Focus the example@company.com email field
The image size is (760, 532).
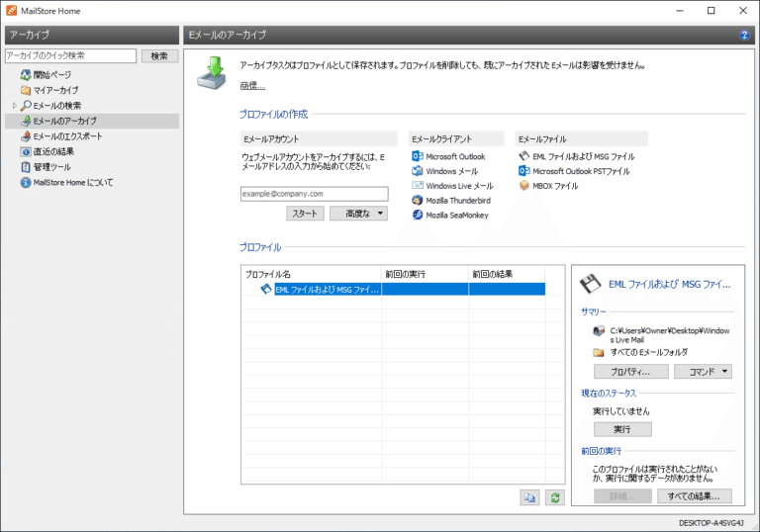click(314, 194)
